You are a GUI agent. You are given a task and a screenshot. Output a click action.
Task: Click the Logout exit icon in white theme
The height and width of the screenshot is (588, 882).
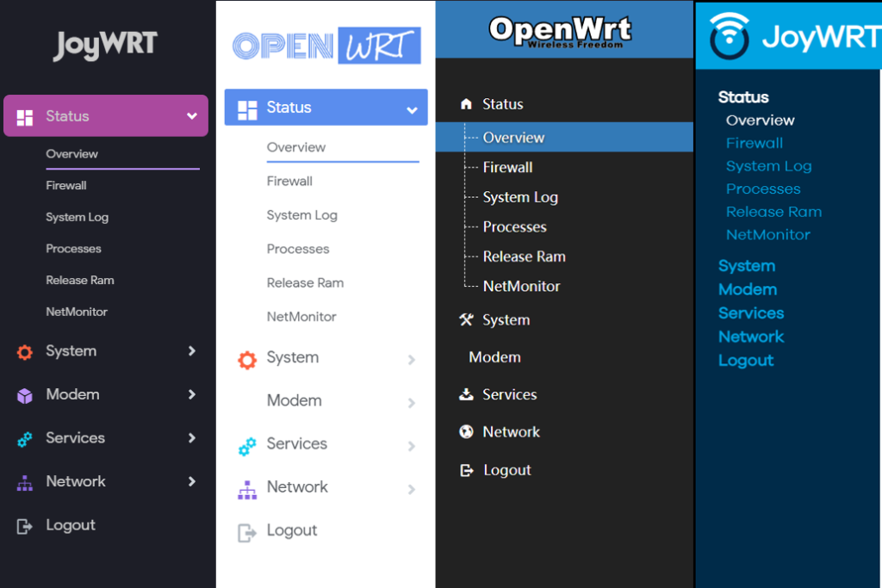pyautogui.click(x=246, y=530)
